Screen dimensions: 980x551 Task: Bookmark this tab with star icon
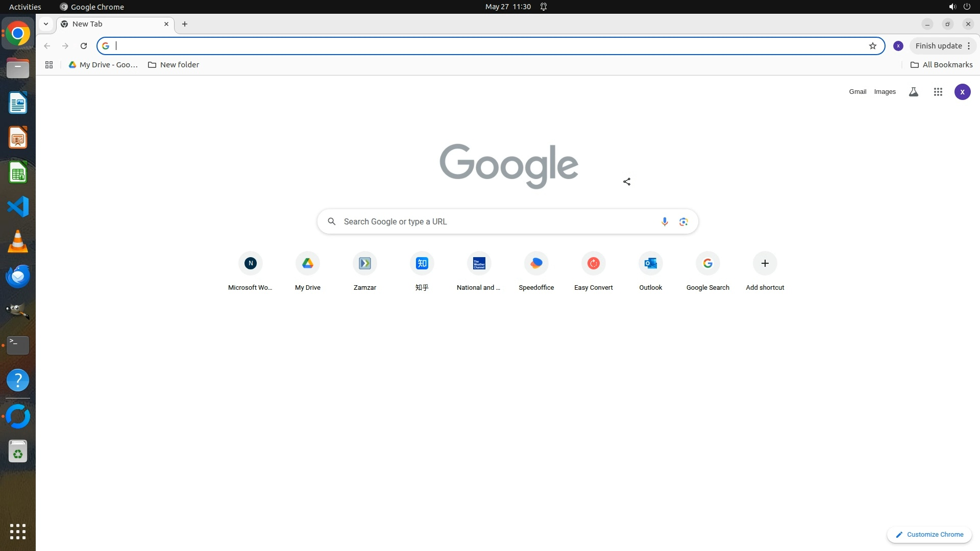coord(873,46)
